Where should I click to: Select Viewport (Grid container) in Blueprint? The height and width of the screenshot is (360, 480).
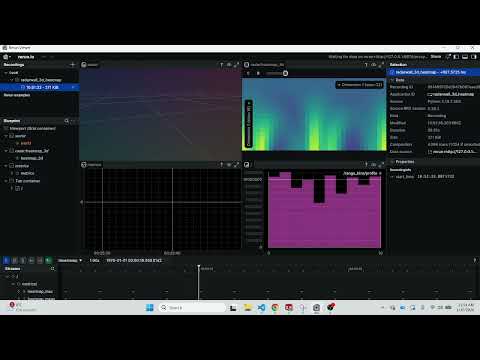pyautogui.click(x=32, y=128)
